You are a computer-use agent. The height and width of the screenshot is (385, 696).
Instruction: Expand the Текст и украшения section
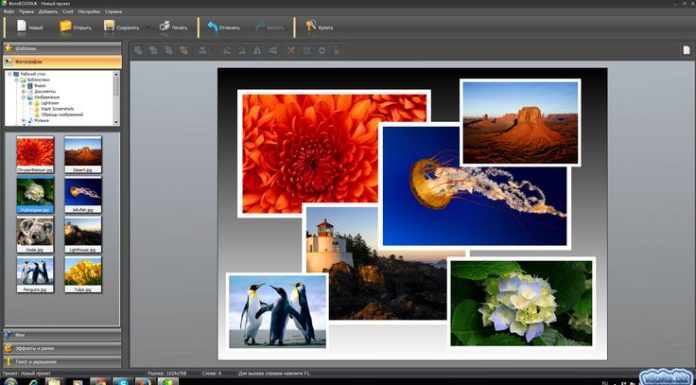(62, 362)
